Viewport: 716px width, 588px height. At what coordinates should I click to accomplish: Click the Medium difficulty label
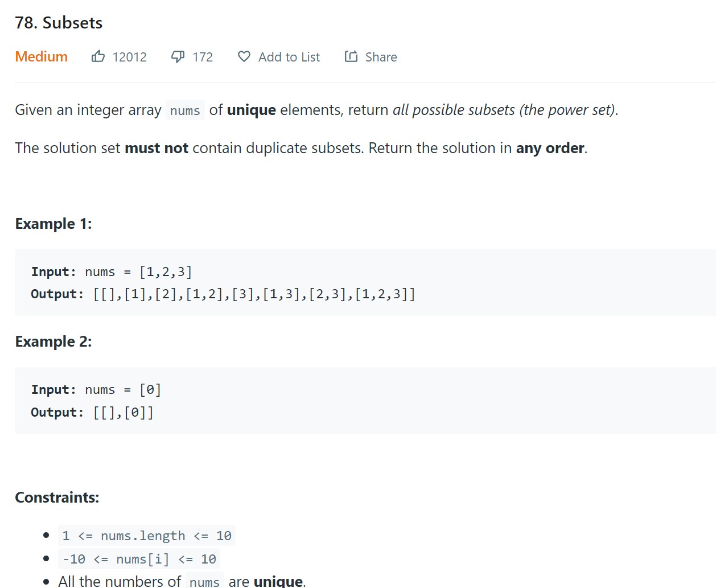tap(41, 57)
